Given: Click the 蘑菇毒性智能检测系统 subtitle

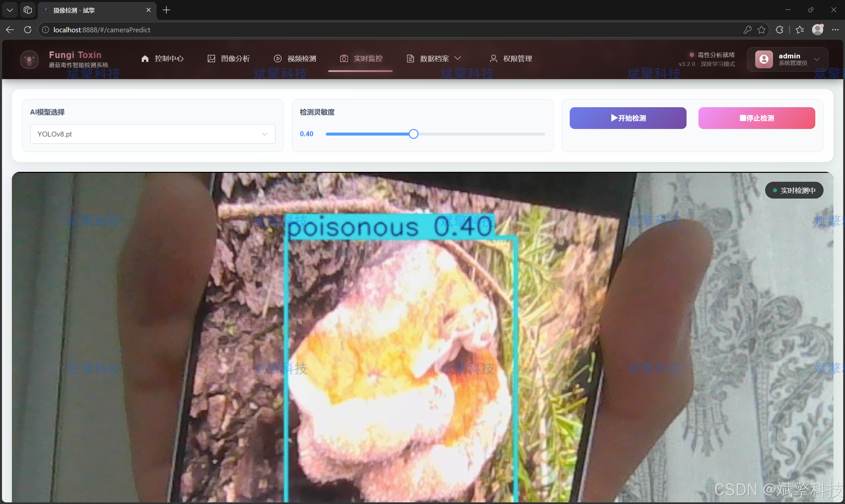Looking at the screenshot, I should pyautogui.click(x=79, y=65).
